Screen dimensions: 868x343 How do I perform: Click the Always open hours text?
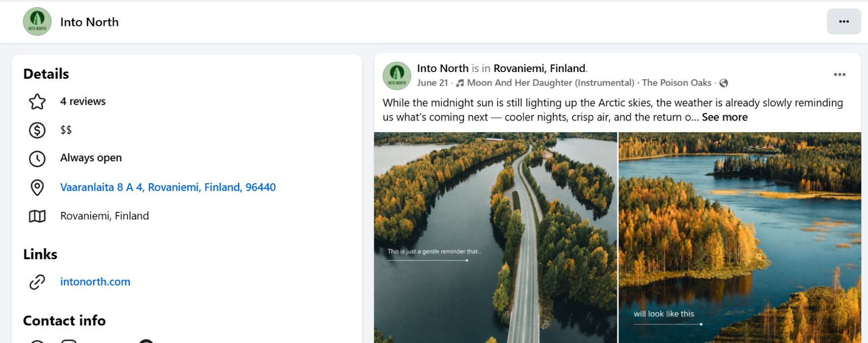pos(91,158)
